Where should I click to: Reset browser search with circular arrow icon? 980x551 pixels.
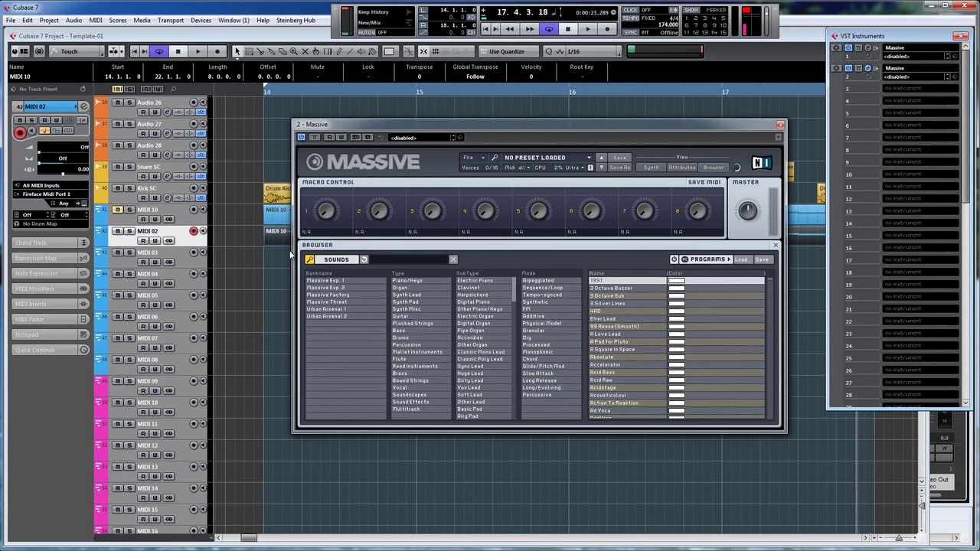click(x=364, y=259)
